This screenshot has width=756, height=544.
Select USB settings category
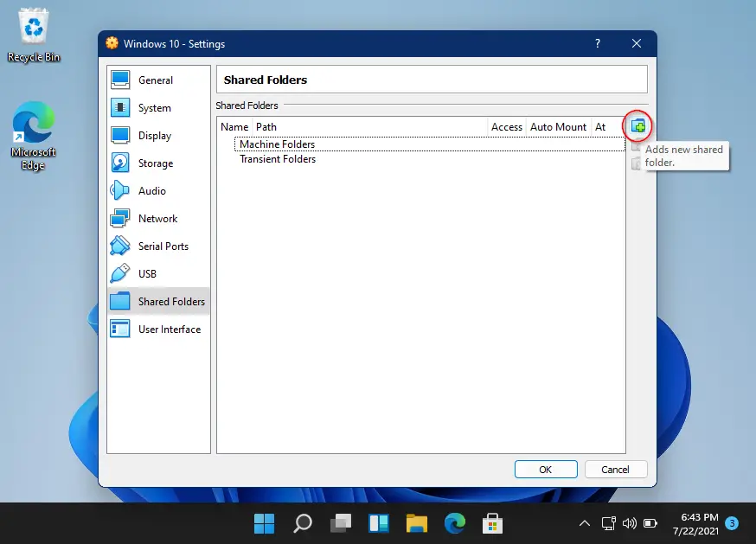point(158,274)
